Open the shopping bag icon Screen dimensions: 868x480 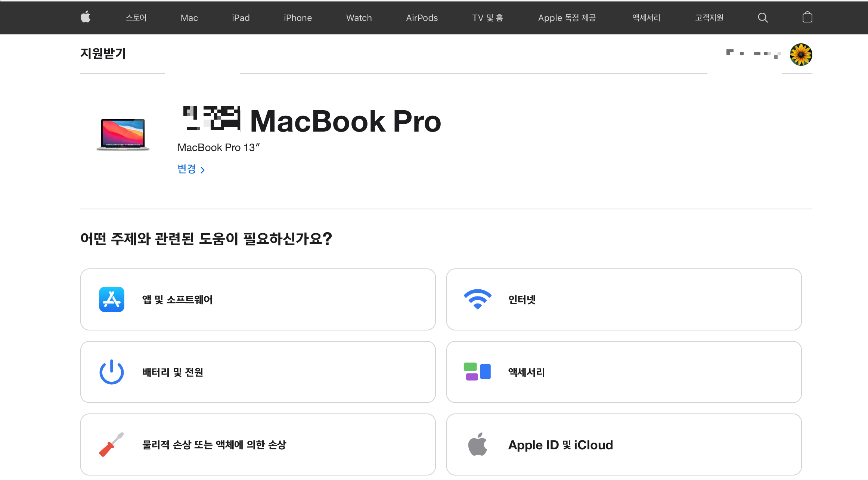pos(807,17)
